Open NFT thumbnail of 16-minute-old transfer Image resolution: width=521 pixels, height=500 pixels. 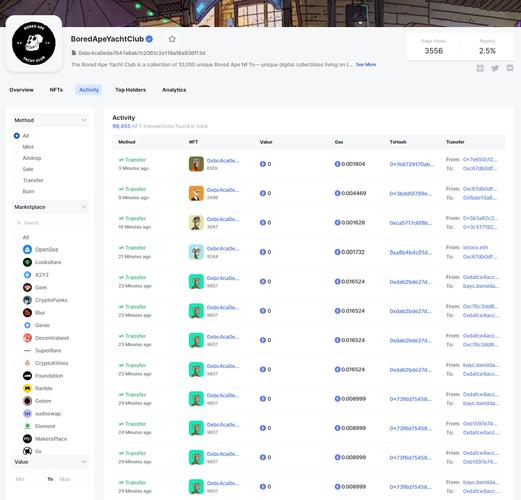[196, 223]
